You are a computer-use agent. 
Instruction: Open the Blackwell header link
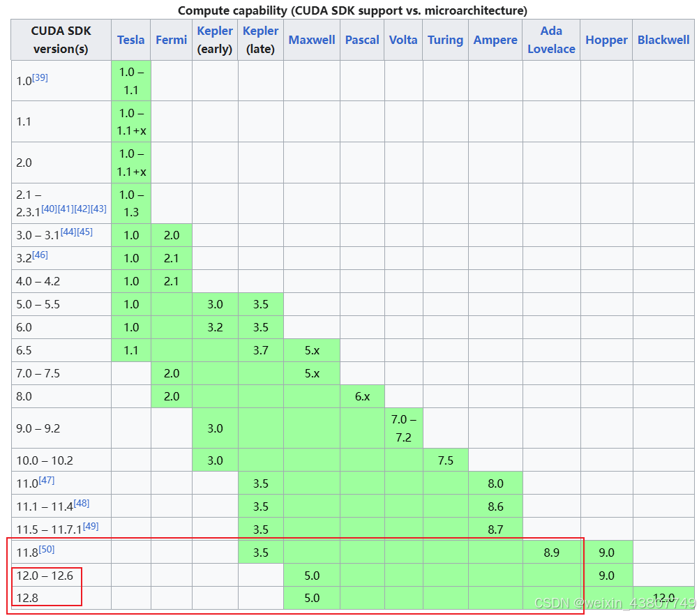[x=663, y=40]
